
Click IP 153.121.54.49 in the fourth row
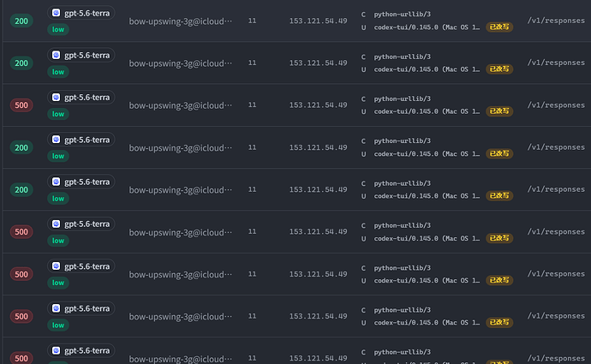tap(318, 147)
